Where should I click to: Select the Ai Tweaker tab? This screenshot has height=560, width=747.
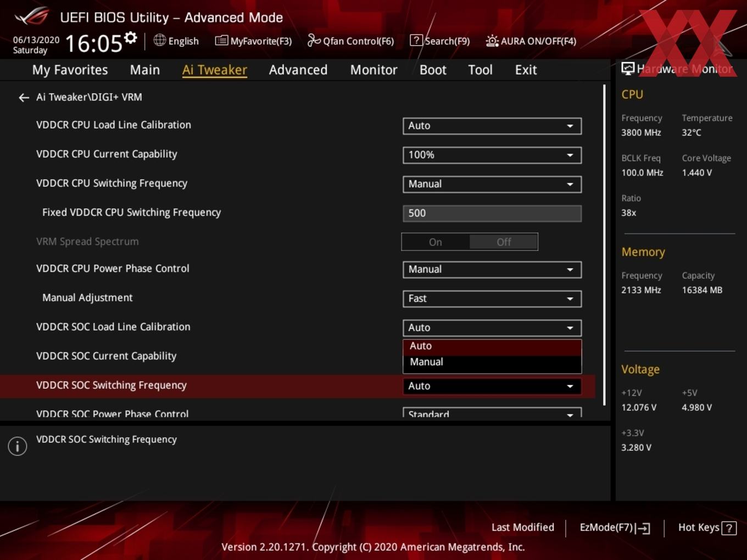coord(215,70)
